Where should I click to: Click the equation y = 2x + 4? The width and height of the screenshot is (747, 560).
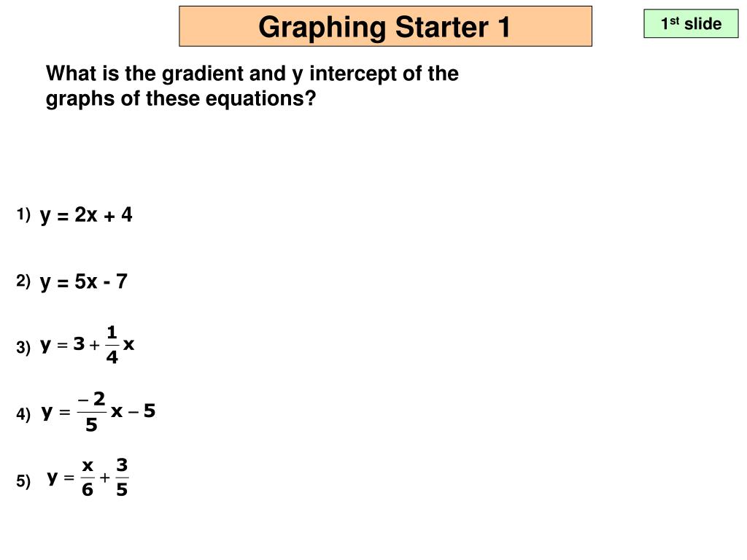click(x=86, y=215)
